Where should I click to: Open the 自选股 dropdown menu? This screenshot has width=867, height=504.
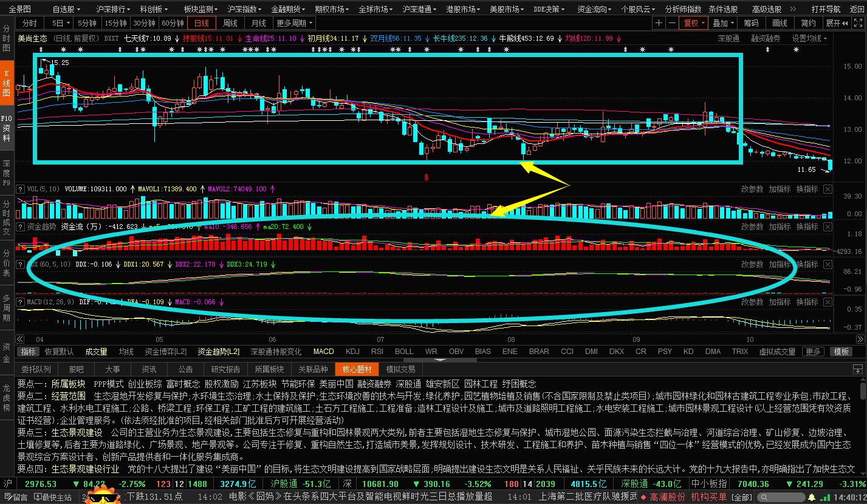point(67,9)
